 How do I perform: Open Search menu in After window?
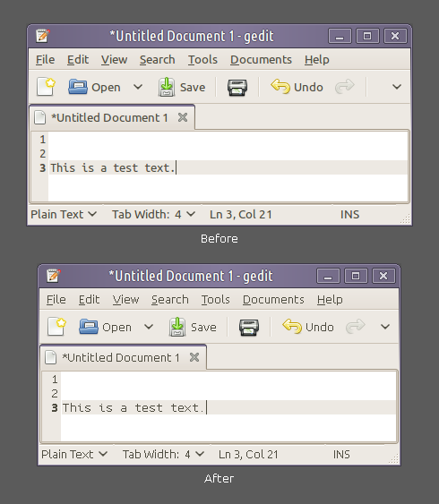point(170,300)
